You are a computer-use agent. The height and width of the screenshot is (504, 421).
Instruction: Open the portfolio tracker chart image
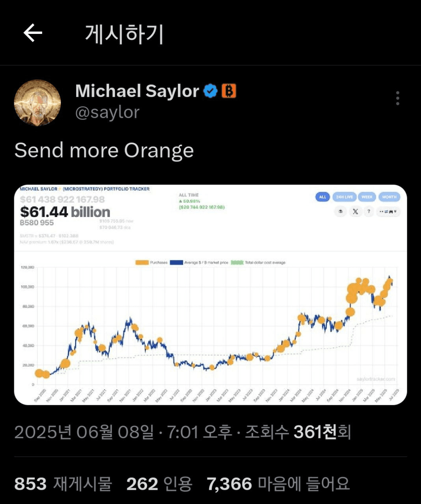pyautogui.click(x=210, y=295)
